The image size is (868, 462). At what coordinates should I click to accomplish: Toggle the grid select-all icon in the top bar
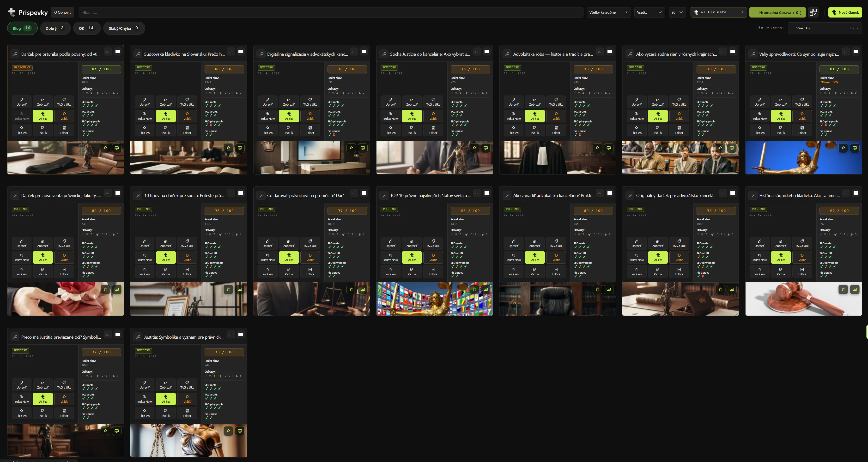tap(813, 12)
